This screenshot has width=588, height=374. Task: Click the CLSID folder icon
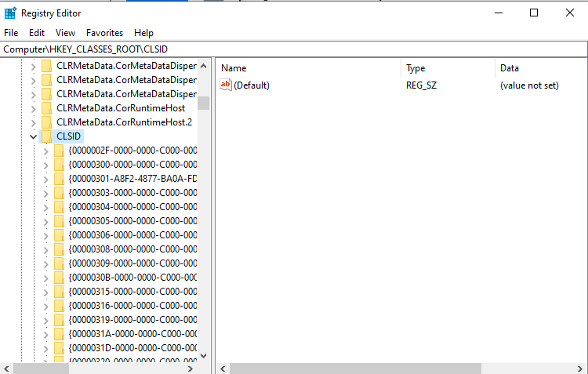point(46,136)
